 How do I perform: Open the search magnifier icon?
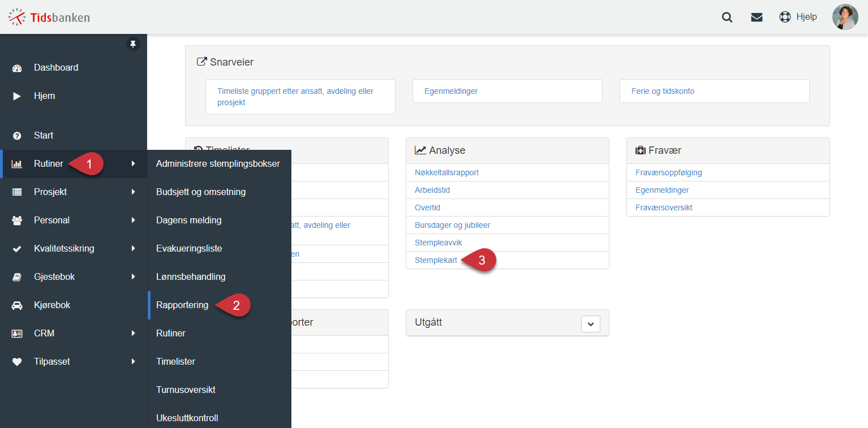tap(727, 17)
